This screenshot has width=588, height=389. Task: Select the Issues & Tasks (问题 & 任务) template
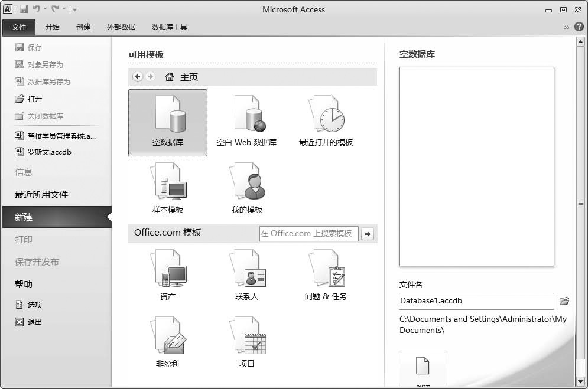tap(326, 275)
